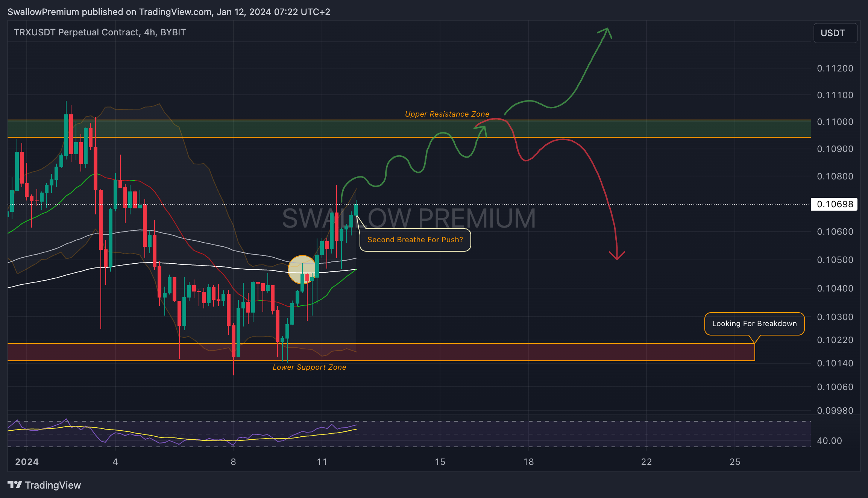Click the 0.11100 price axis label
868x498 pixels.
[835, 95]
